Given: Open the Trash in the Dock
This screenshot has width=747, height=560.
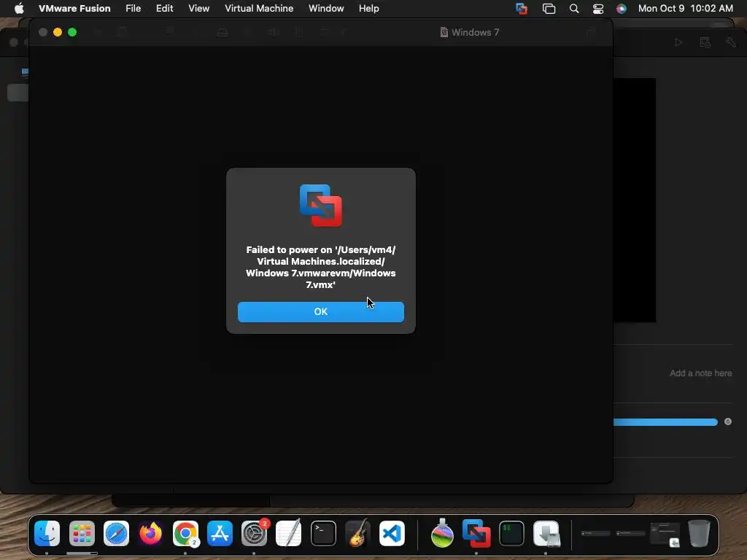Looking at the screenshot, I should [x=699, y=533].
